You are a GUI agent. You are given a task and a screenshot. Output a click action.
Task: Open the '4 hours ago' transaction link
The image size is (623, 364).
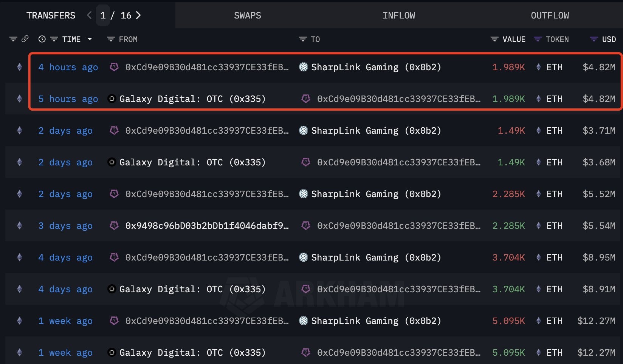click(68, 67)
